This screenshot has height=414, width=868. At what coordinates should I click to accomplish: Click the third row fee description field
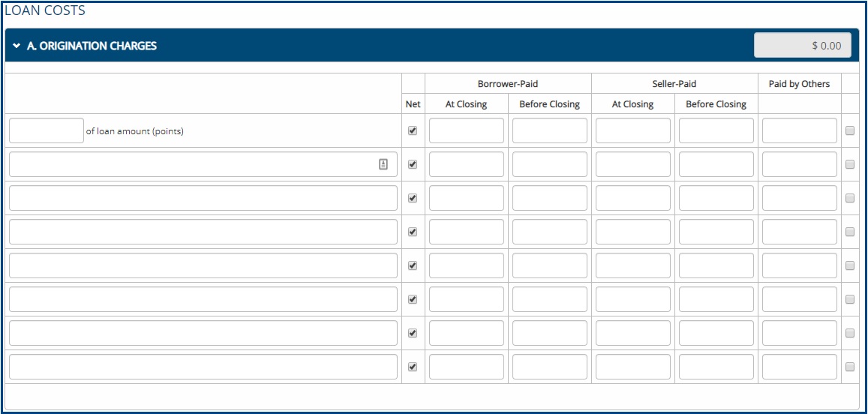(x=203, y=198)
